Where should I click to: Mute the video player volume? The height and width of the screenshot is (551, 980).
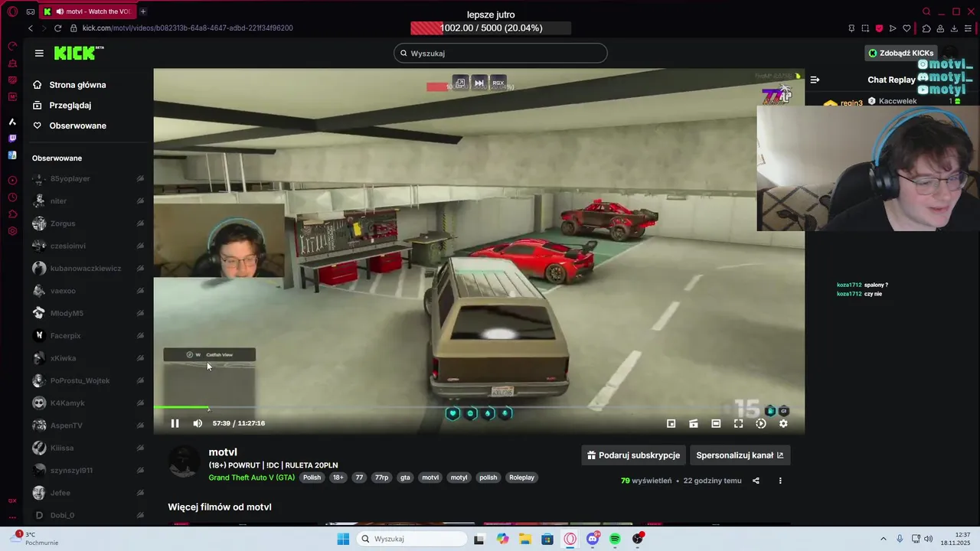point(198,423)
